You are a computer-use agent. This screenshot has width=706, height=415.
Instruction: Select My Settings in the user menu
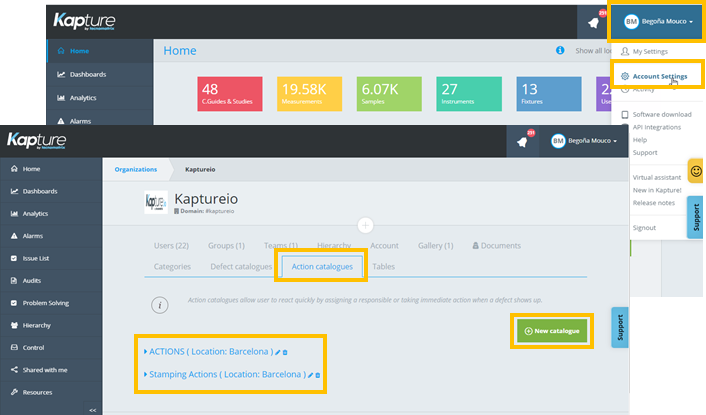650,51
